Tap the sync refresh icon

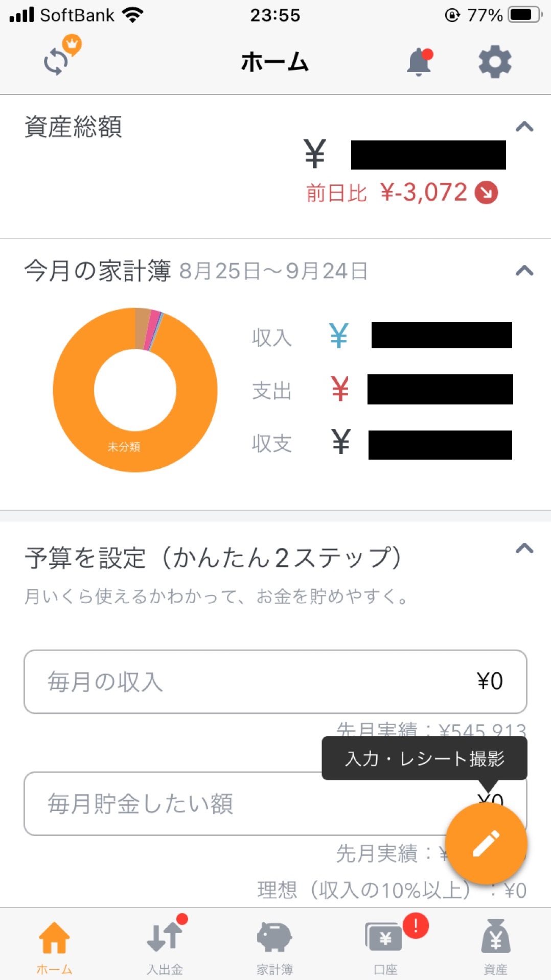pyautogui.click(x=56, y=62)
